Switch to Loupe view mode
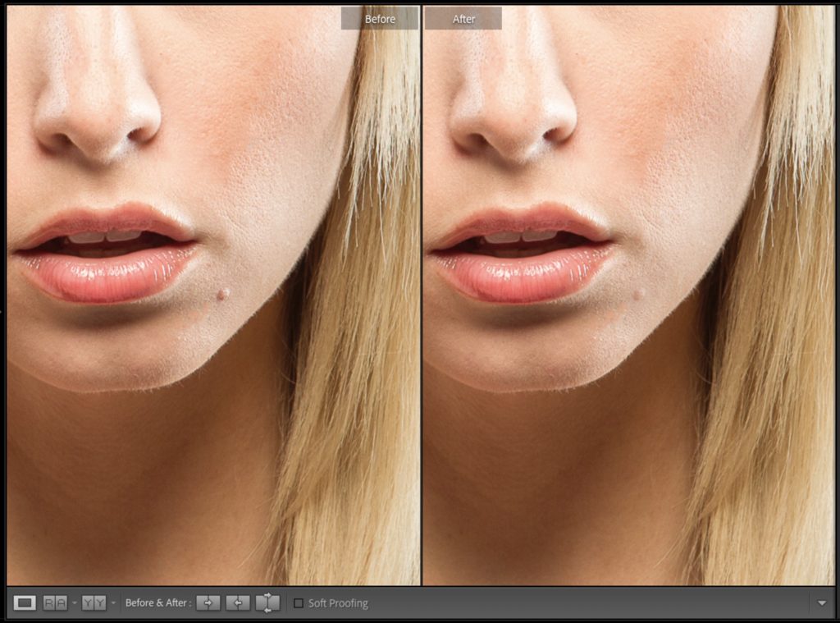The width and height of the screenshot is (840, 623). (x=25, y=602)
